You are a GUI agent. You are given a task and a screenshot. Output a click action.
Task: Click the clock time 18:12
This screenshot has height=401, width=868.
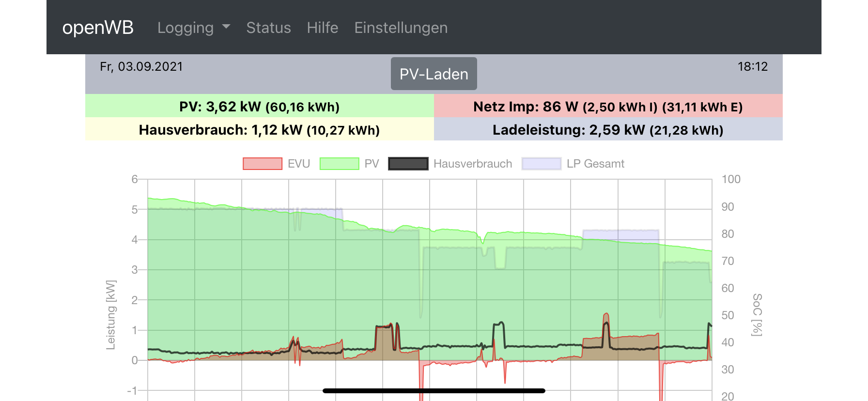point(753,66)
